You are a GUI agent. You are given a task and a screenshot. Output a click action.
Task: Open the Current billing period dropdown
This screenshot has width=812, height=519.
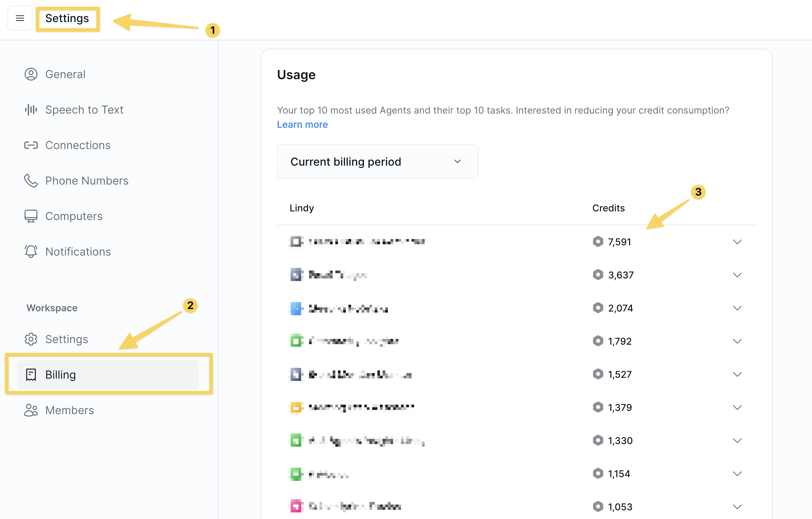(377, 161)
